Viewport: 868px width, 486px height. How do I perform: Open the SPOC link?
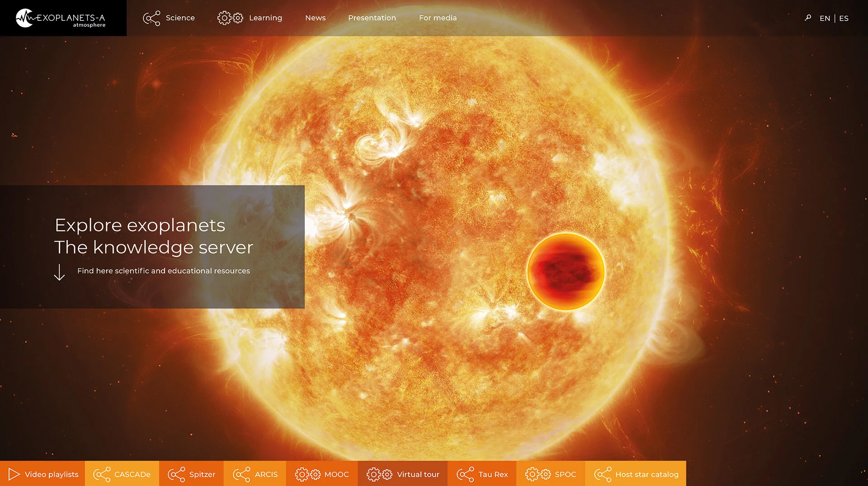[551, 474]
